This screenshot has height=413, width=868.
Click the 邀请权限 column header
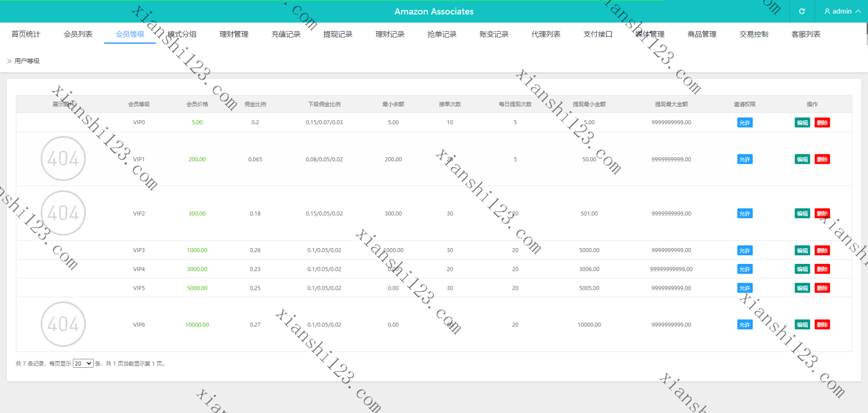pos(745,105)
